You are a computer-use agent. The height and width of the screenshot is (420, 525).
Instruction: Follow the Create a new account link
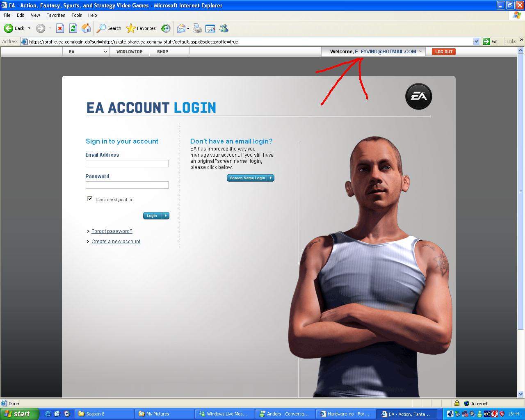pyautogui.click(x=116, y=242)
